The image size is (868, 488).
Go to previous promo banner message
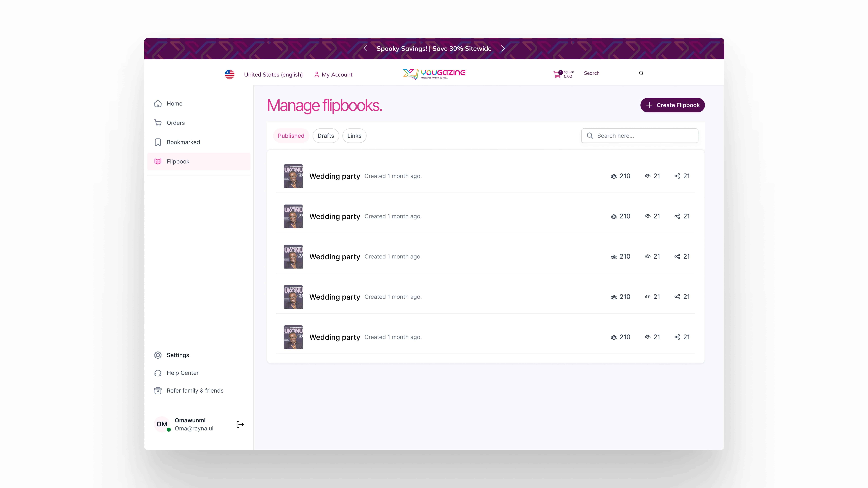pos(365,48)
